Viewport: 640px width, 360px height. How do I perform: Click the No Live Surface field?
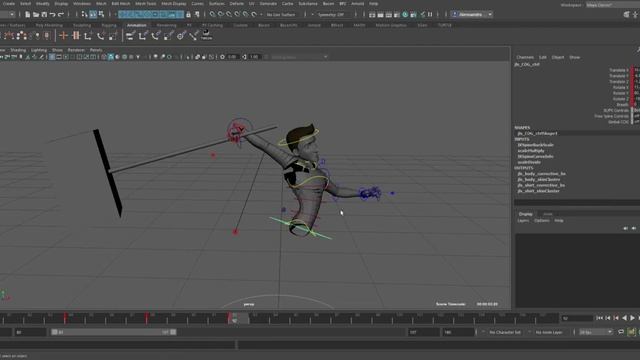(280, 15)
